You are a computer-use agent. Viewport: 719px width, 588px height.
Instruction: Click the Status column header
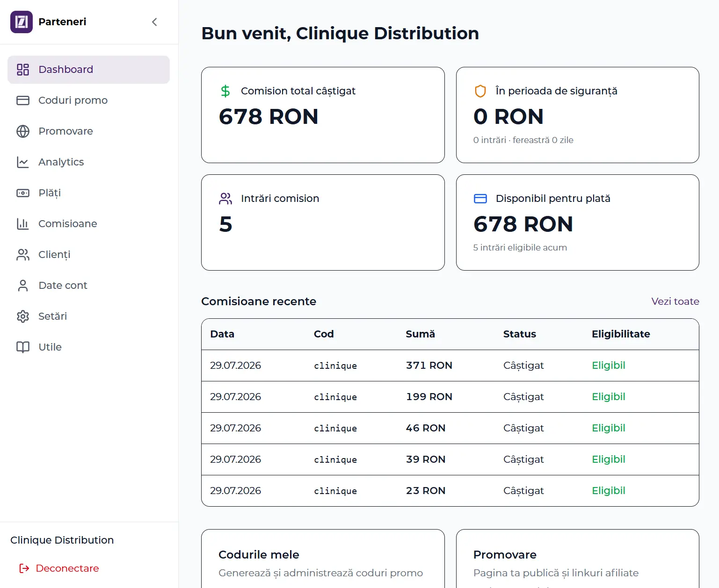pyautogui.click(x=520, y=334)
